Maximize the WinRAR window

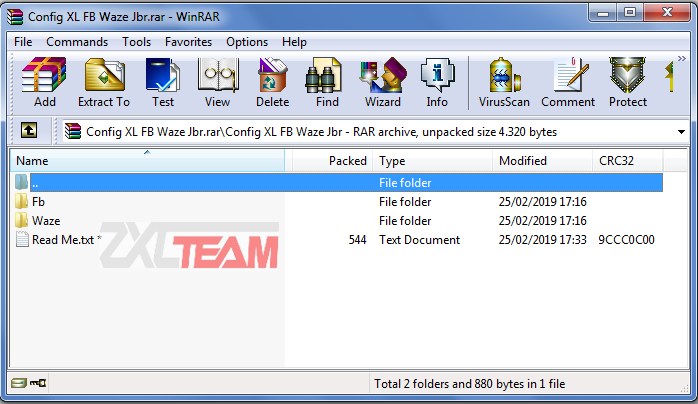(629, 13)
